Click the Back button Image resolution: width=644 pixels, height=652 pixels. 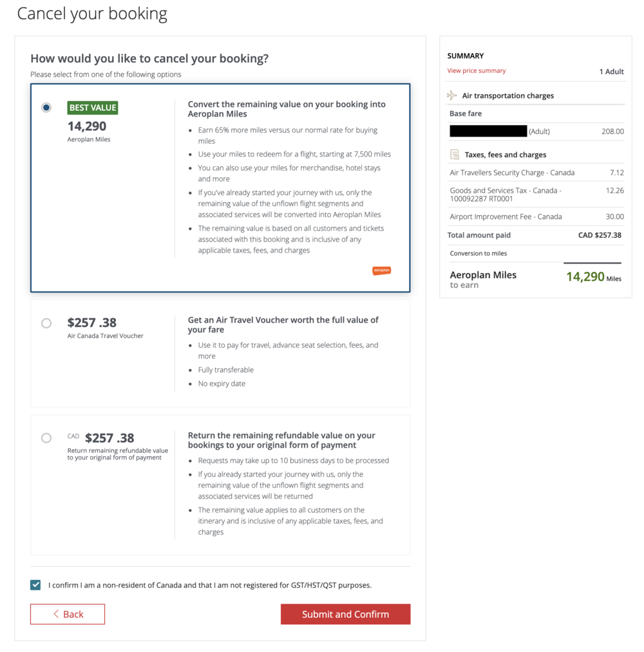[68, 614]
